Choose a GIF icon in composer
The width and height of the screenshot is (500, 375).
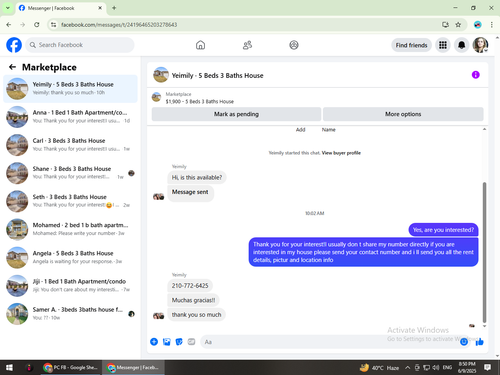pyautogui.click(x=191, y=342)
